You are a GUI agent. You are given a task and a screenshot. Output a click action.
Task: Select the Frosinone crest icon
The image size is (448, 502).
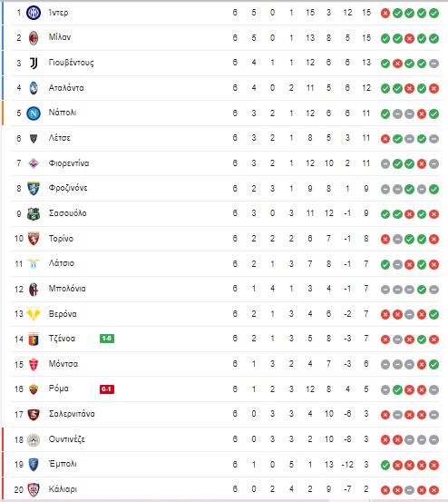pos(34,188)
